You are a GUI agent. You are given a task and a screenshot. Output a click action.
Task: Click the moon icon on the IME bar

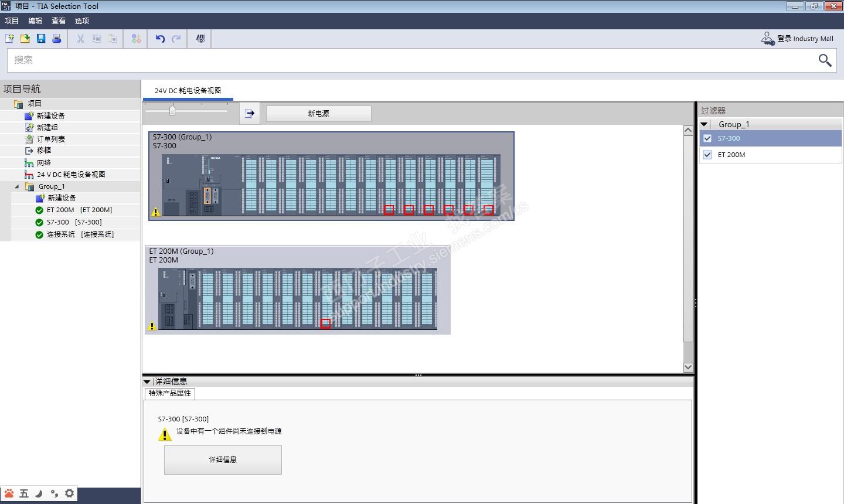(x=39, y=493)
